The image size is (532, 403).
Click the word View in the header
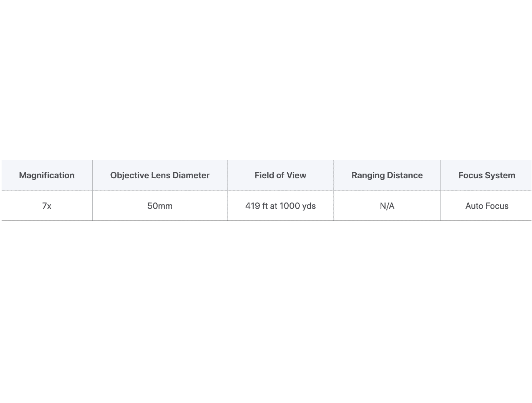point(296,175)
